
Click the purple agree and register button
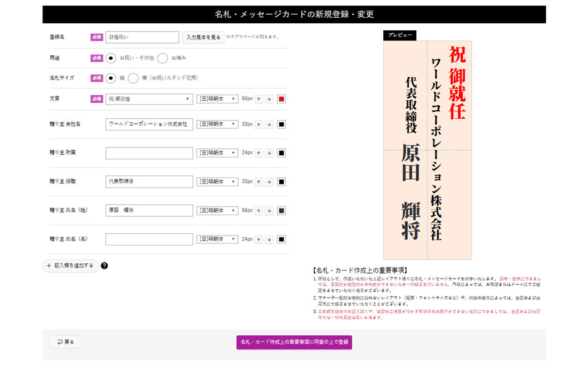coord(294,342)
